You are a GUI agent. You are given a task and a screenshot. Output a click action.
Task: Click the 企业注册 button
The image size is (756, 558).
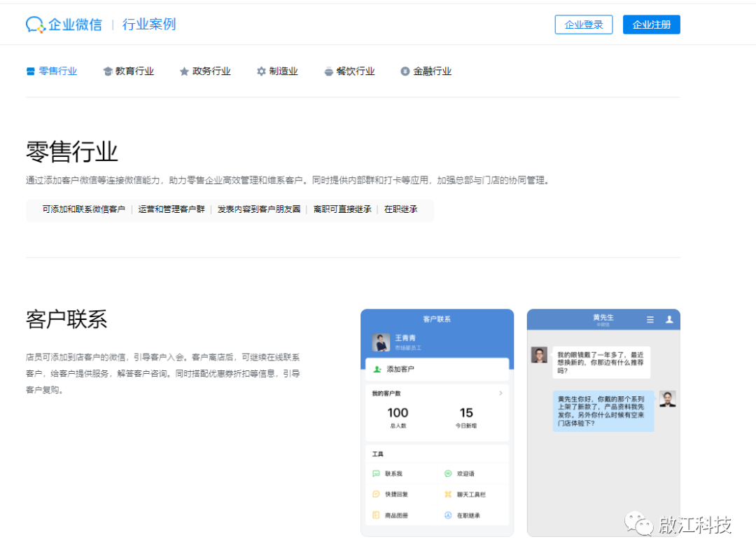[x=651, y=25]
